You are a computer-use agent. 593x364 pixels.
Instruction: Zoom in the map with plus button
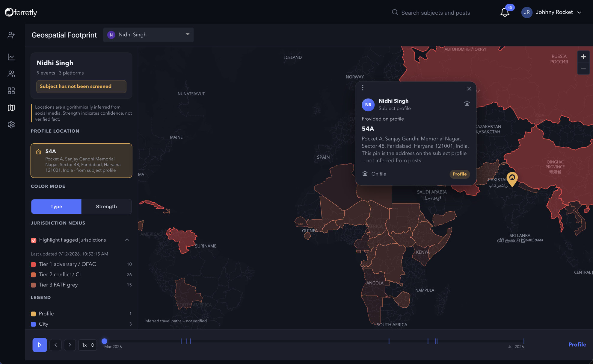(x=583, y=57)
